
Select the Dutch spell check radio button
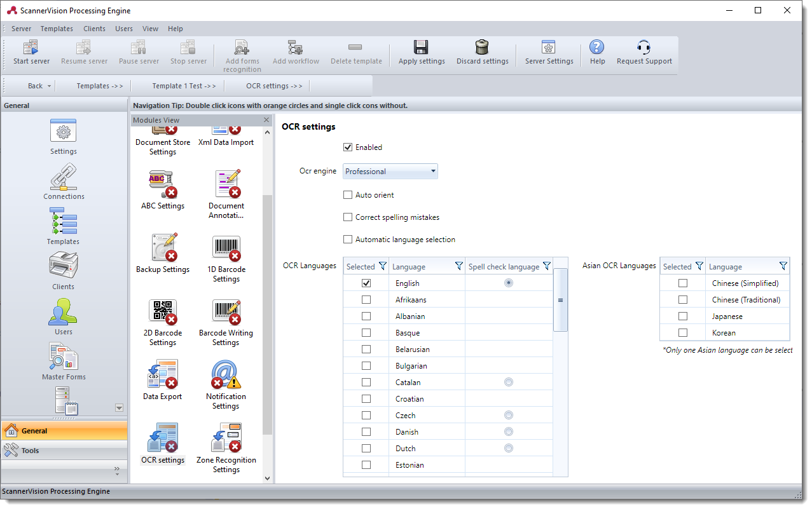coord(509,448)
